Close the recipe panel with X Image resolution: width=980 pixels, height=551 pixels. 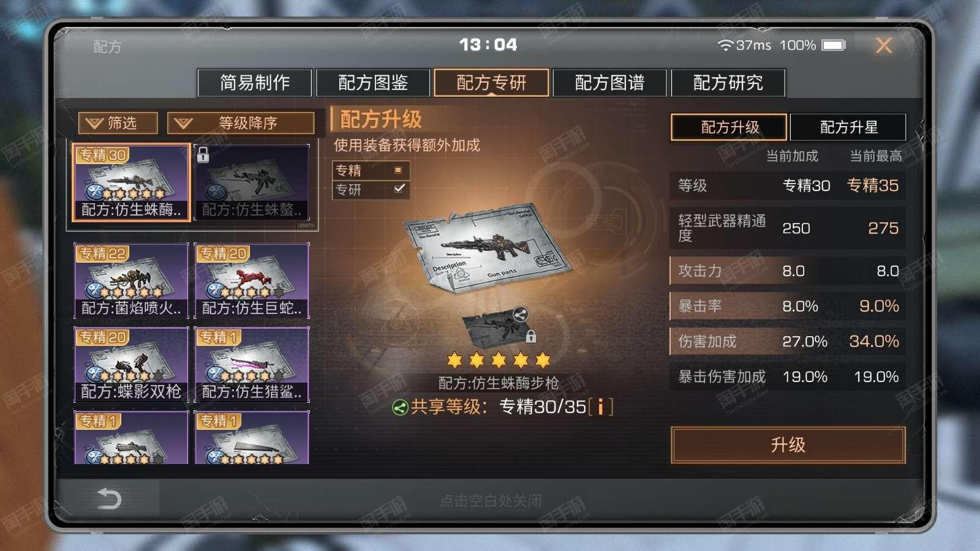884,45
